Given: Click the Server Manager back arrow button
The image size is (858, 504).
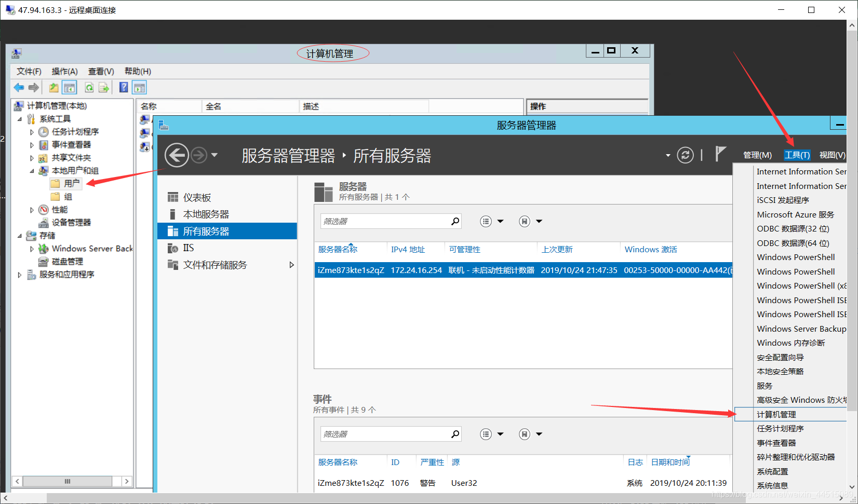Looking at the screenshot, I should pos(177,155).
